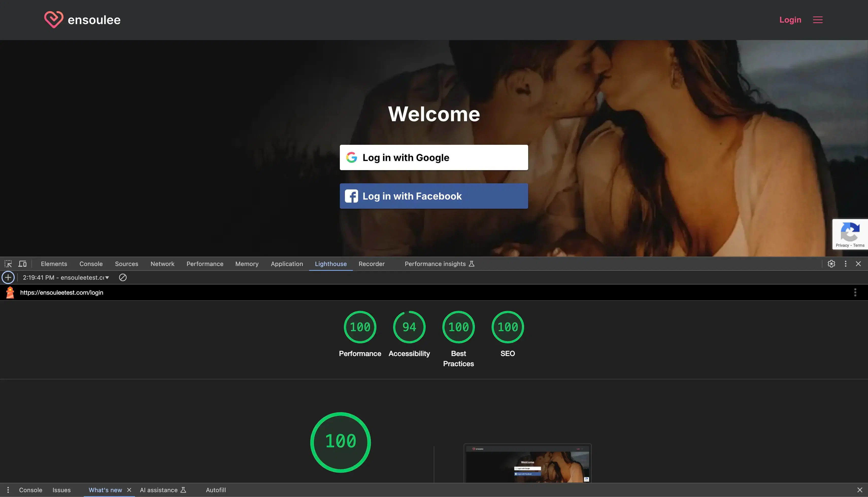
Task: Click the ensoulee heart logo icon
Action: [x=53, y=19]
